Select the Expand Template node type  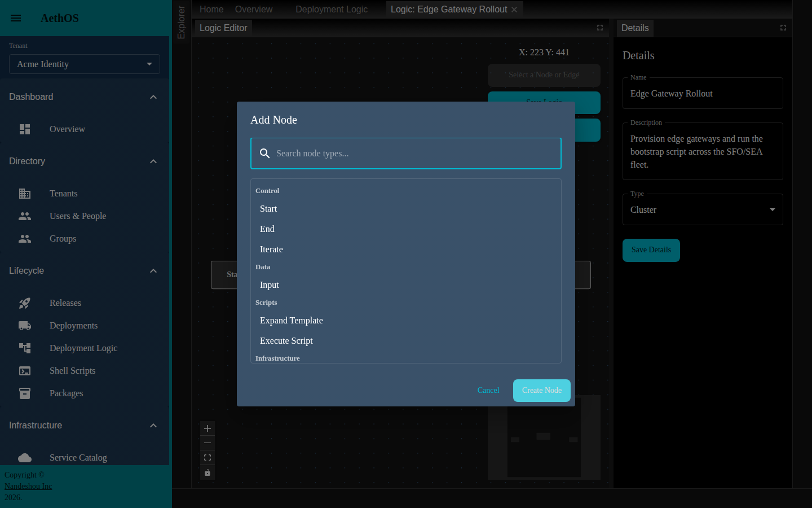[x=406, y=321]
